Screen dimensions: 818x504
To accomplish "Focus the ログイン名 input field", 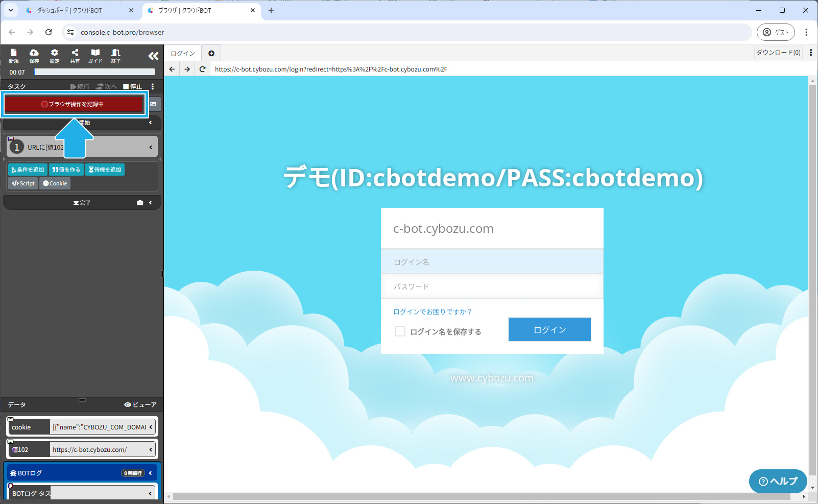I will pos(492,262).
